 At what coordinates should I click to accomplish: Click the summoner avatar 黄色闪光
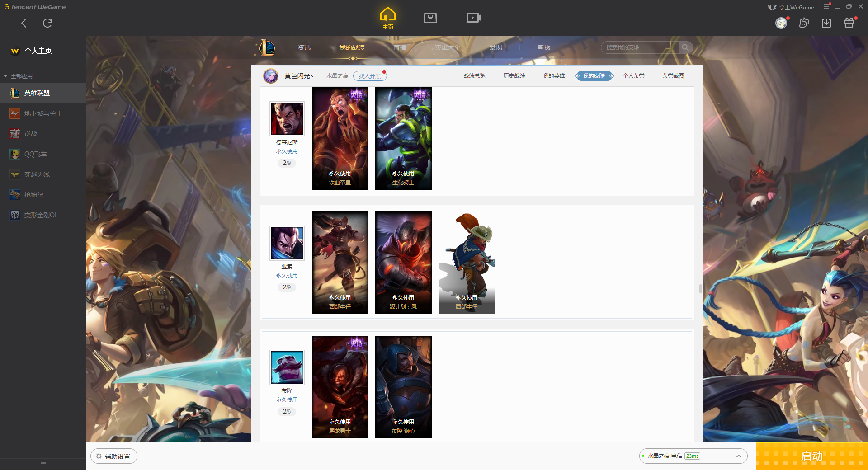[271, 76]
